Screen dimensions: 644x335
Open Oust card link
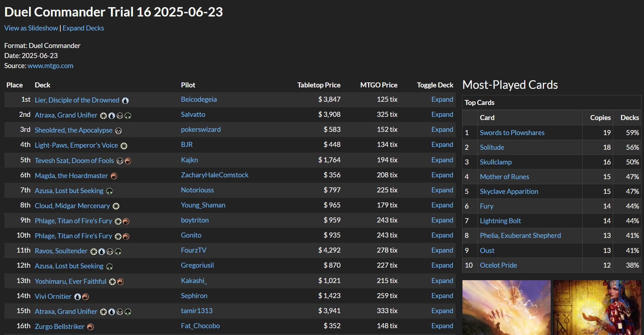coord(487,250)
